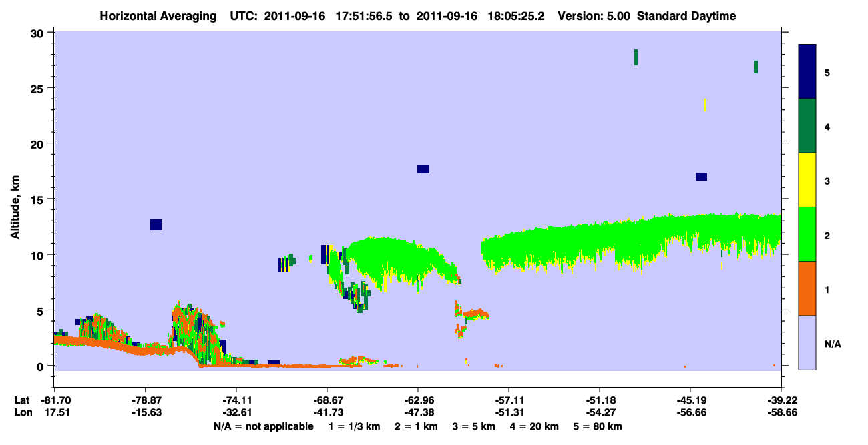Click longitude value -51.31
This screenshot has width=868, height=445.
[509, 412]
